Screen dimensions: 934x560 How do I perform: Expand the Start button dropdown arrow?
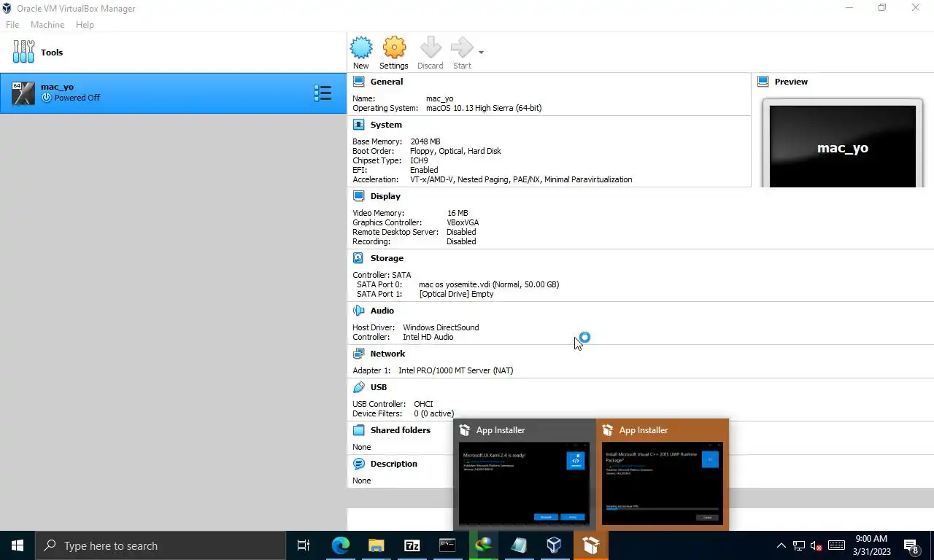(481, 52)
